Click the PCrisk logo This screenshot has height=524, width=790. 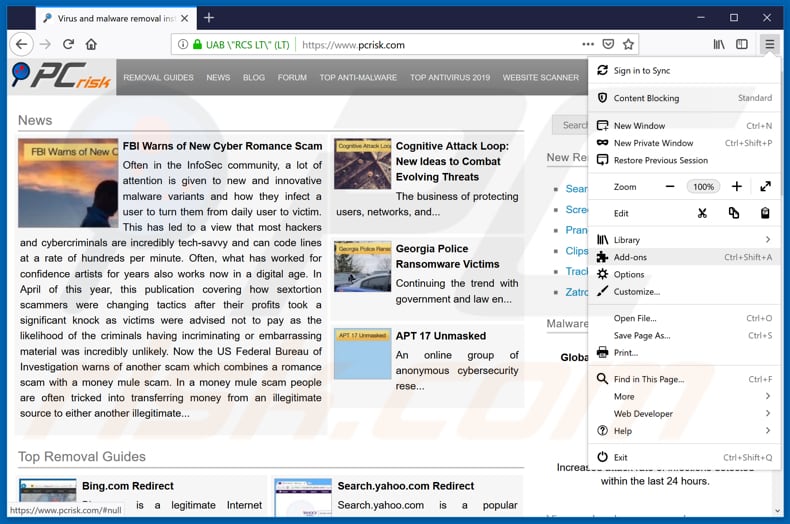(x=61, y=76)
